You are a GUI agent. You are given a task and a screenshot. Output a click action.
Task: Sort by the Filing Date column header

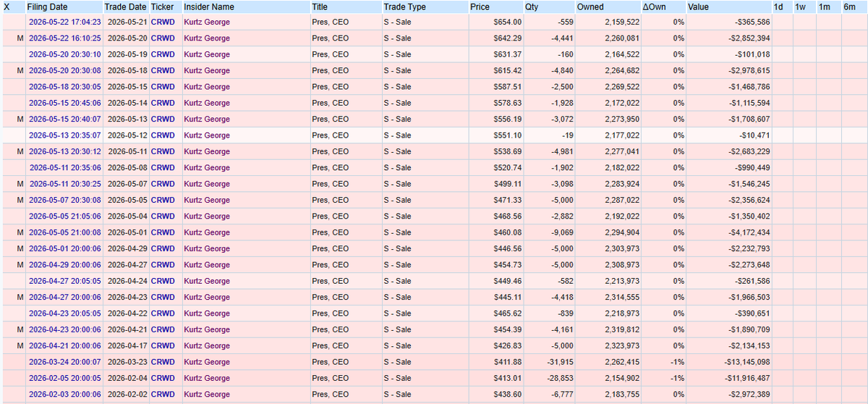pyautogui.click(x=46, y=7)
